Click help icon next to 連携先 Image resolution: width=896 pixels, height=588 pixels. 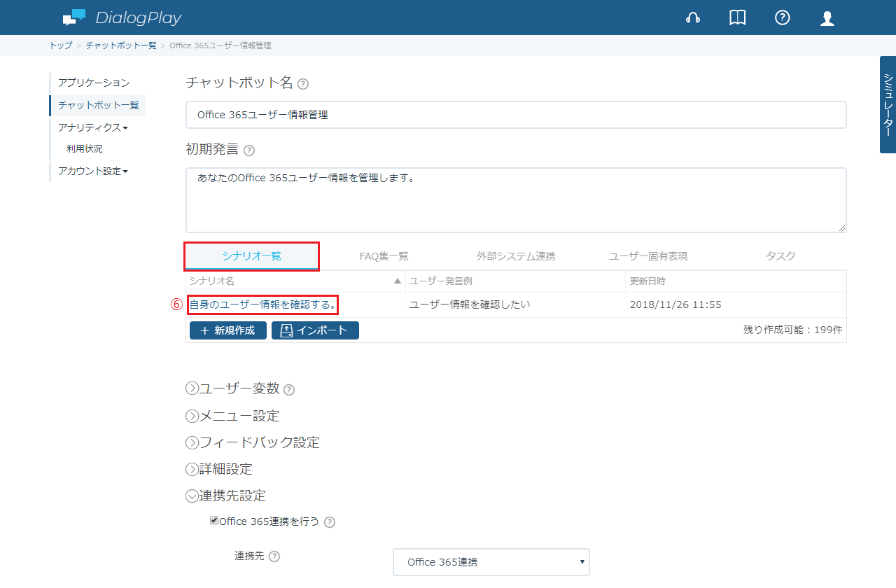click(274, 556)
